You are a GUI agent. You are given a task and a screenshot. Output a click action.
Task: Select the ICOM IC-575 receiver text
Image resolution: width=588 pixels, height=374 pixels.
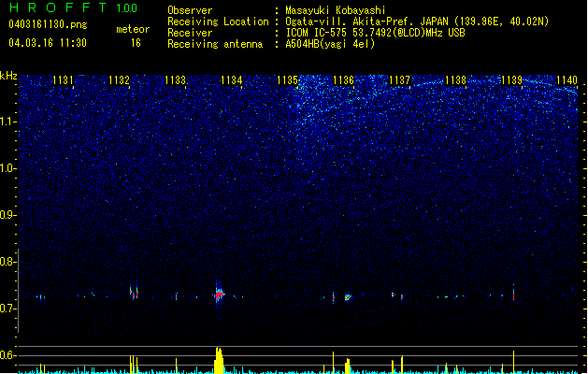tap(375, 33)
